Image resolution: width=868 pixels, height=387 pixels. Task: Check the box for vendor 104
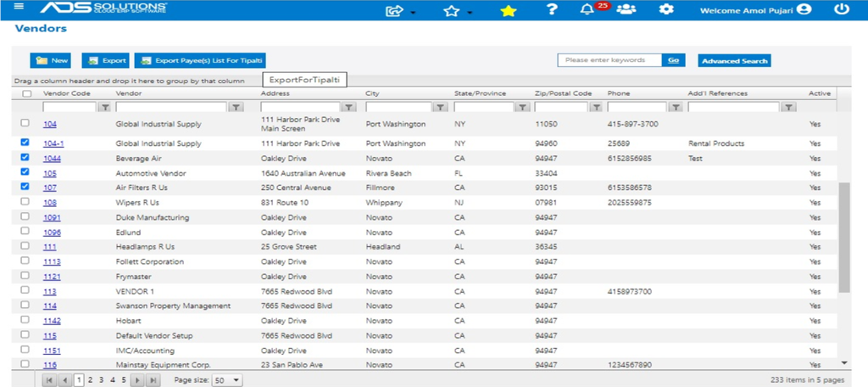tap(25, 122)
